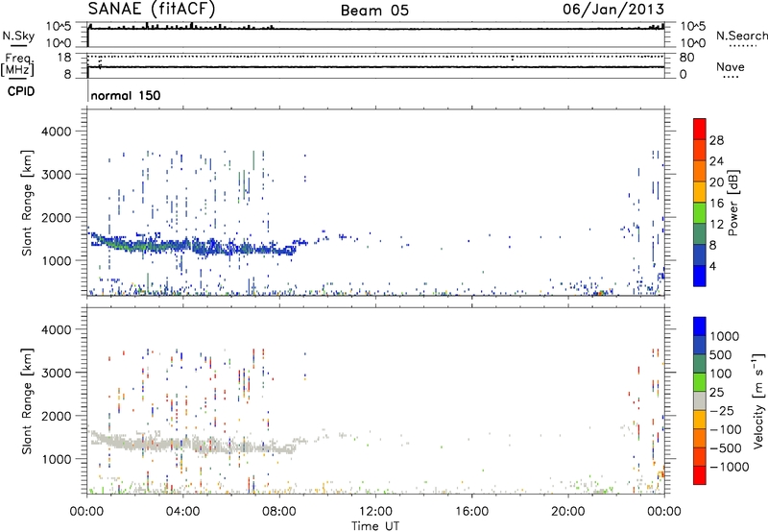Click the 100 label on velocity colorbar
This screenshot has height=532, width=768.
click(721, 374)
